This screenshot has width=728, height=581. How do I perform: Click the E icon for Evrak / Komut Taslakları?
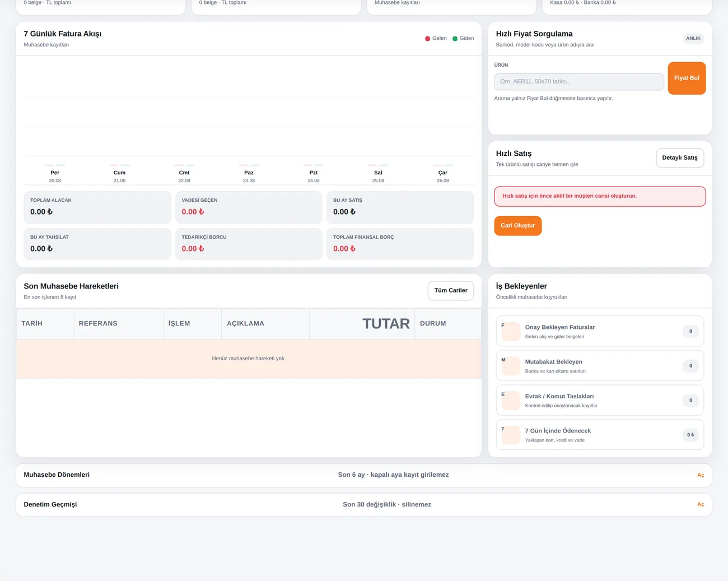(510, 400)
